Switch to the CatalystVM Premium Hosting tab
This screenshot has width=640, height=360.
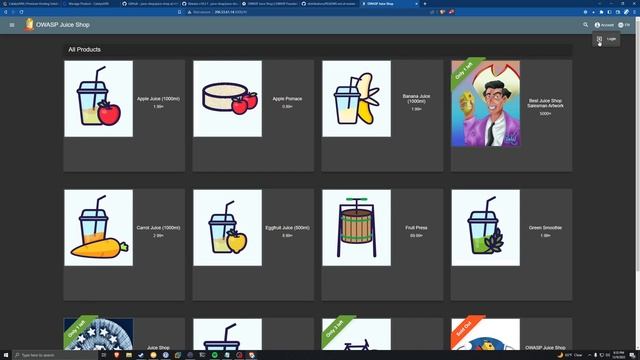tap(31, 4)
